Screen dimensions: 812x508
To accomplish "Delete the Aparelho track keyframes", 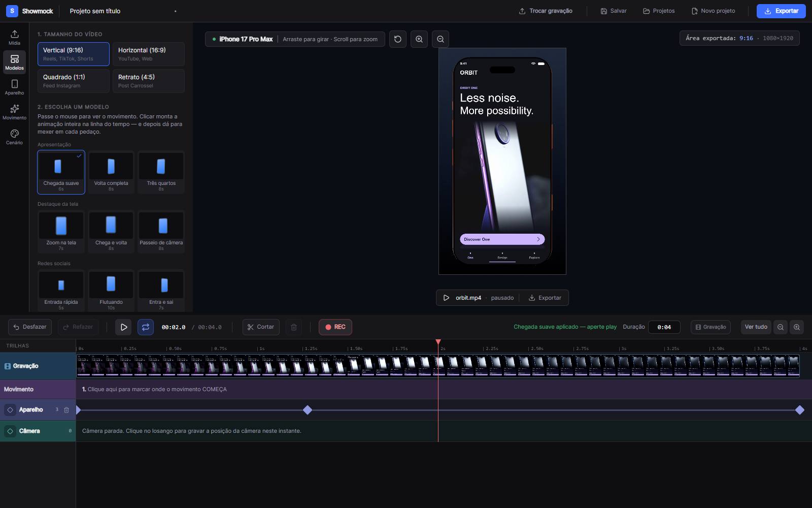I will click(x=66, y=410).
